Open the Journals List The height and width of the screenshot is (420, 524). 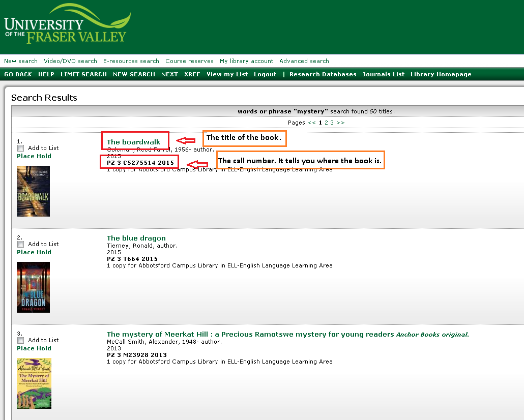coord(383,74)
